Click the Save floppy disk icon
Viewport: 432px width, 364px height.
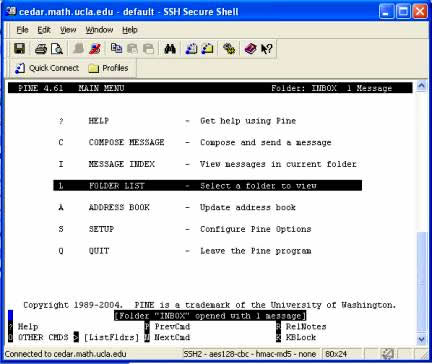20,49
